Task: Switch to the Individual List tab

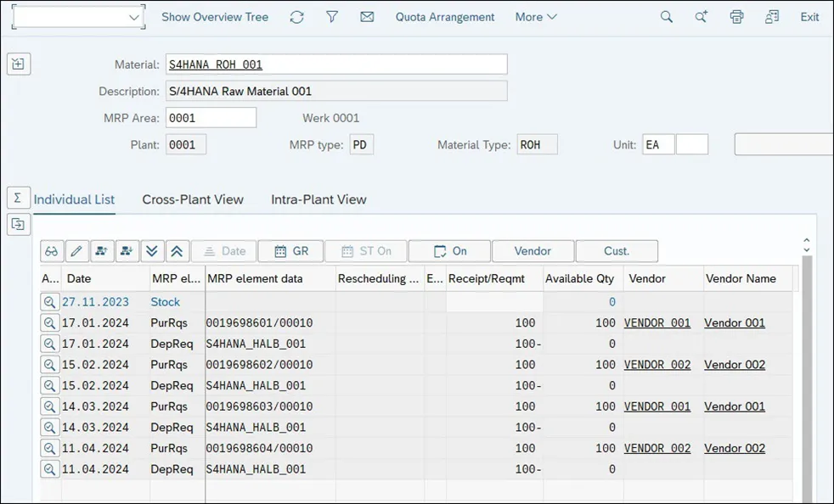Action: click(x=74, y=199)
